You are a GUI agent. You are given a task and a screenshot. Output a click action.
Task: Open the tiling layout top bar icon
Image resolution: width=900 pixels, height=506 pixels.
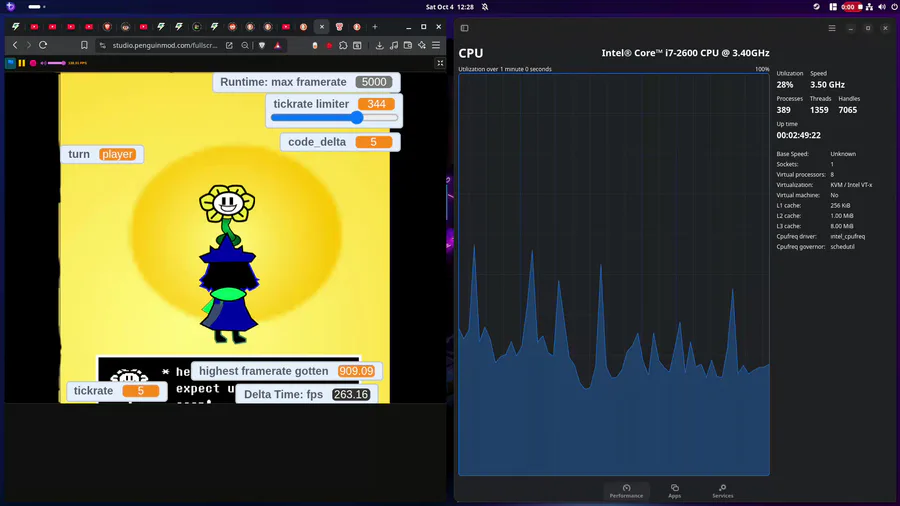click(833, 7)
